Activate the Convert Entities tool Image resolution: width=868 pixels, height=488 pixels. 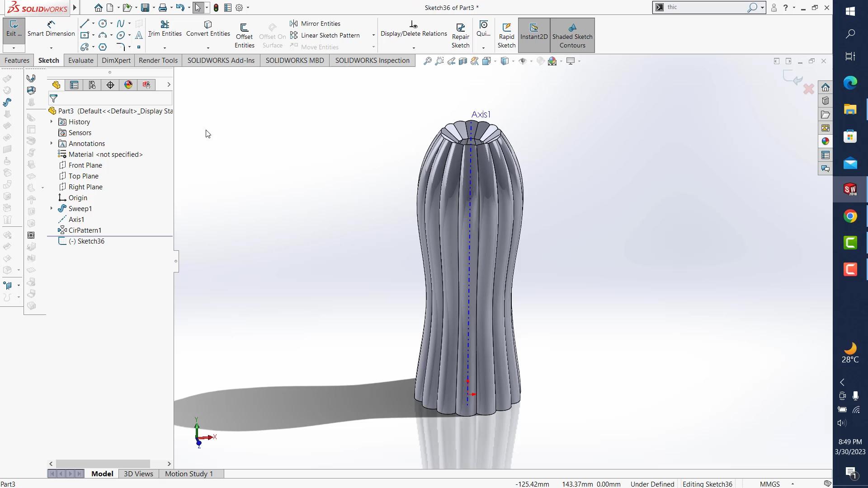208,28
